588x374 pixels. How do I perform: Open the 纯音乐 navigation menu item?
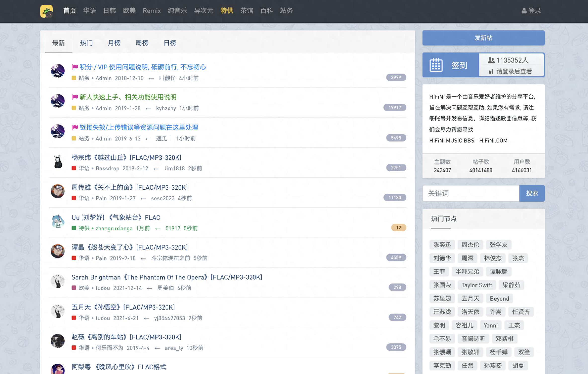[x=177, y=11]
